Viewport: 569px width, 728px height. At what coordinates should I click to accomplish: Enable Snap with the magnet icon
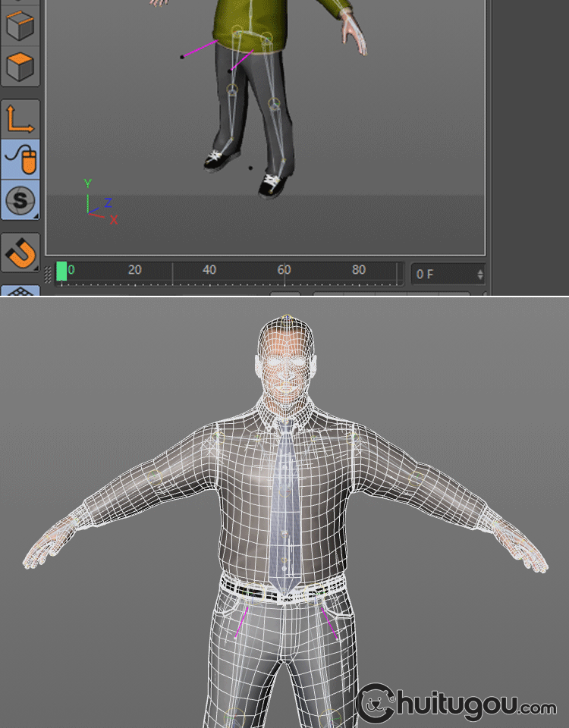[20, 252]
